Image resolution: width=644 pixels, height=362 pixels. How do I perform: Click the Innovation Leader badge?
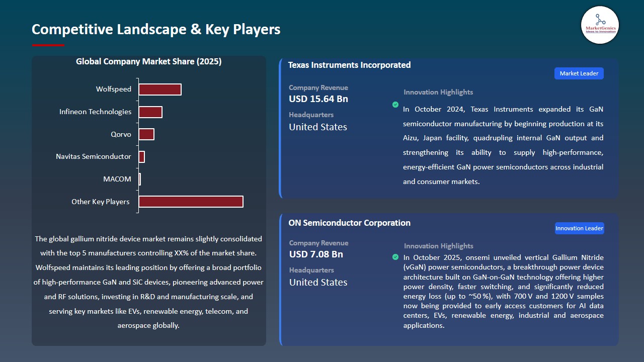click(x=579, y=228)
